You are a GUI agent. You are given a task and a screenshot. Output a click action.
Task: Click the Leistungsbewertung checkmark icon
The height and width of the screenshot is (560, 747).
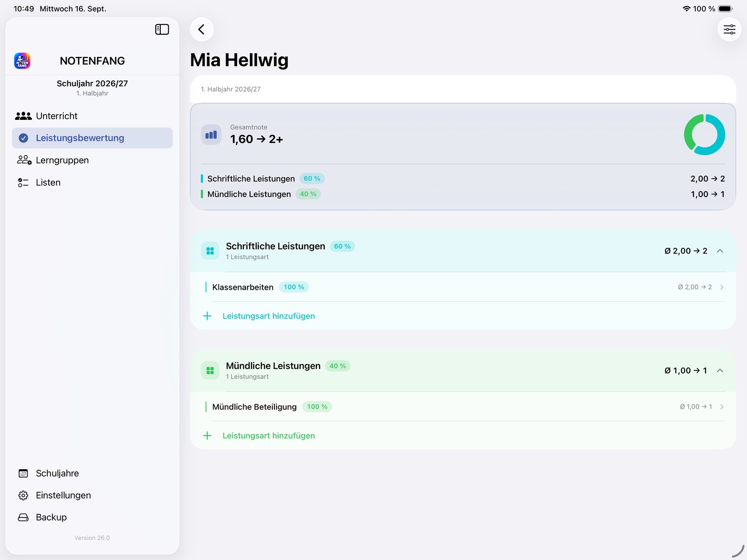(x=23, y=138)
